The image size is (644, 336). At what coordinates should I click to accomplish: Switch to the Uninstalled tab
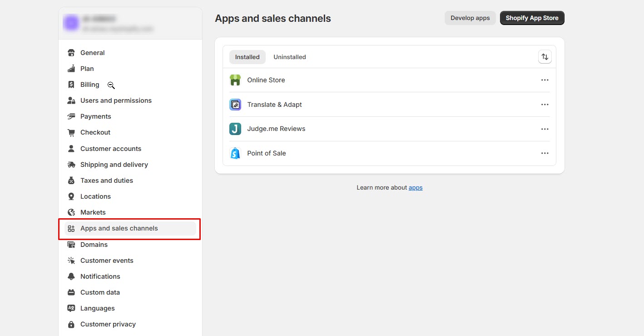click(289, 57)
